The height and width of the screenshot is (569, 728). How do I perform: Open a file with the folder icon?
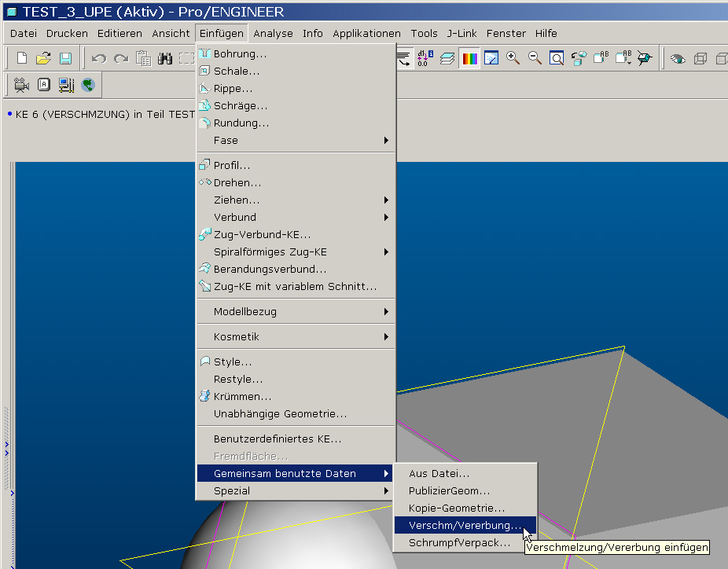click(44, 58)
